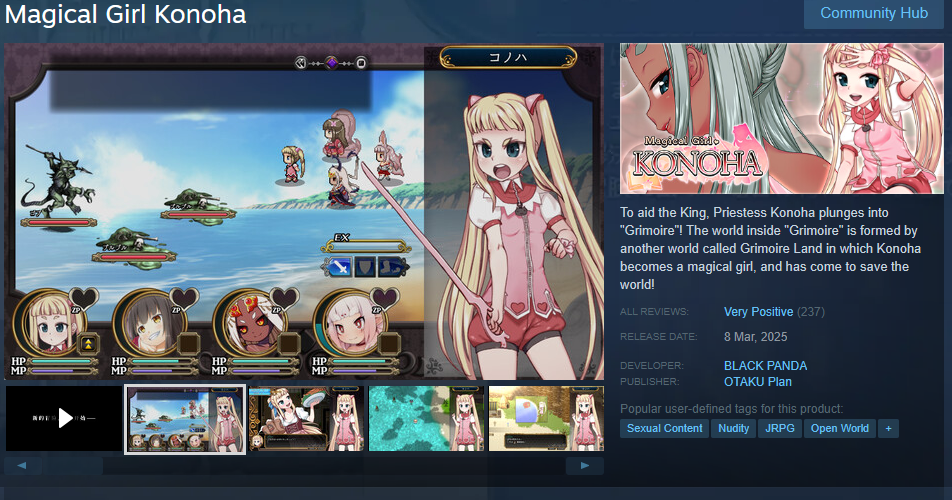Select the Open World tag
The height and width of the screenshot is (500, 952).
[x=840, y=428]
